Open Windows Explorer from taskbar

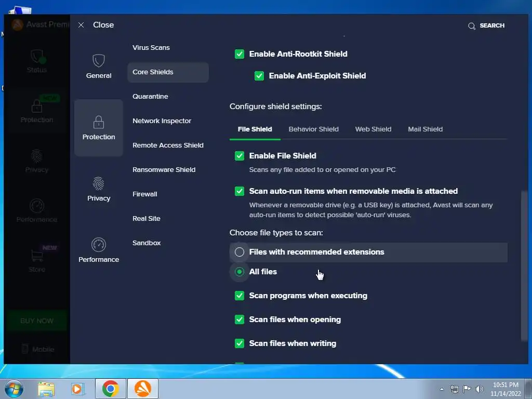tap(46, 389)
